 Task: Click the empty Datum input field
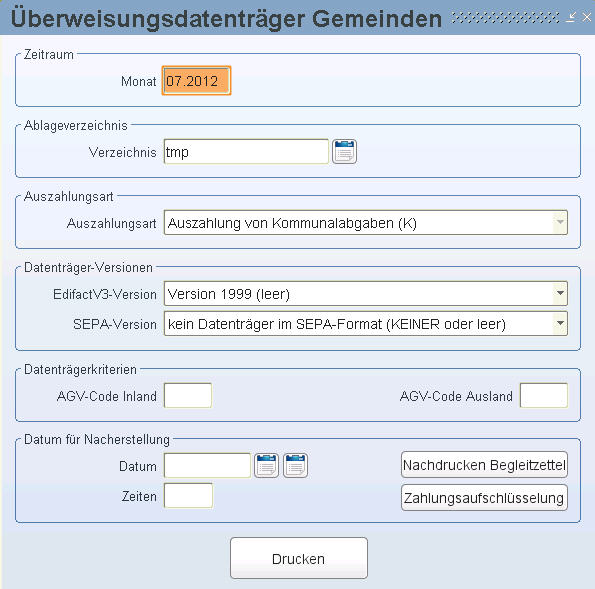(x=207, y=465)
